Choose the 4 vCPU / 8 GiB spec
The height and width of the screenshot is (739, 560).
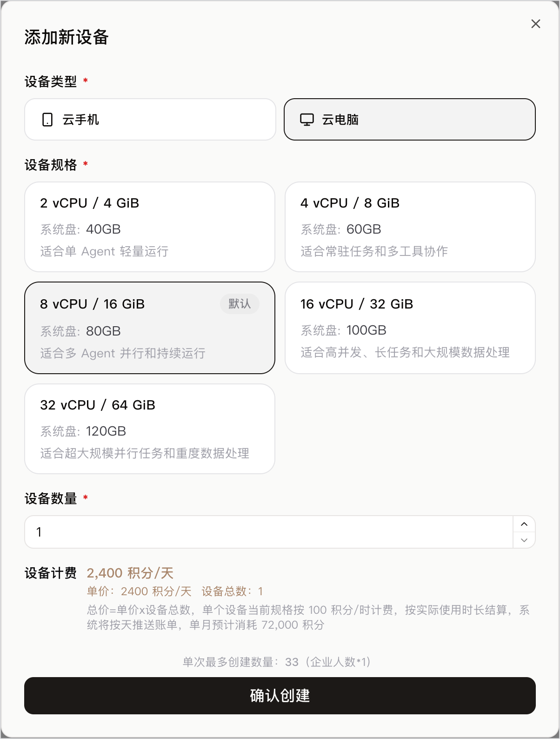pyautogui.click(x=410, y=227)
